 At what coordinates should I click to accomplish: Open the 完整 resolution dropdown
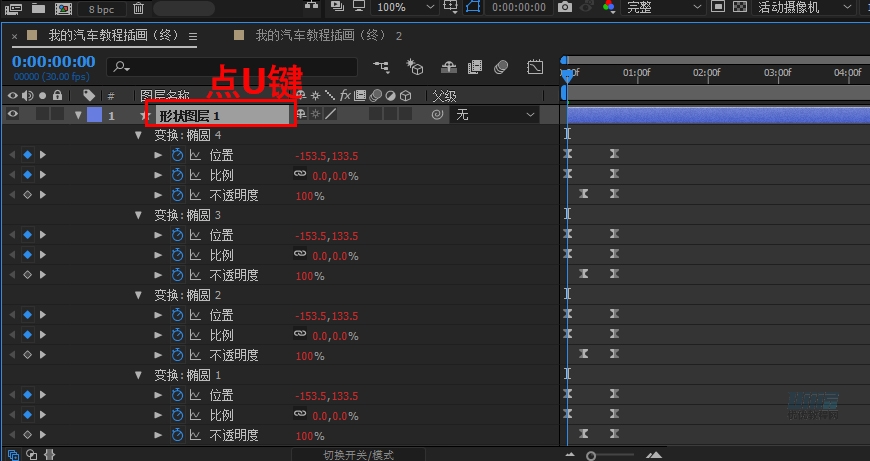coord(664,7)
